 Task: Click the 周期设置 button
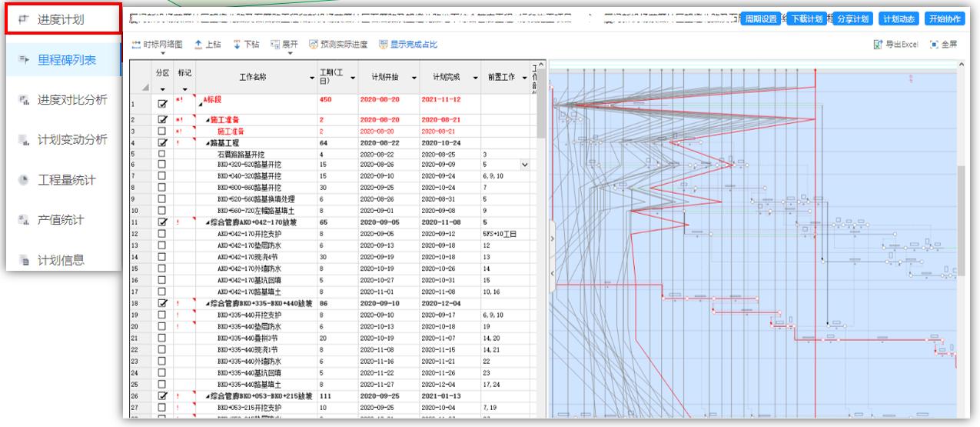pyautogui.click(x=759, y=18)
